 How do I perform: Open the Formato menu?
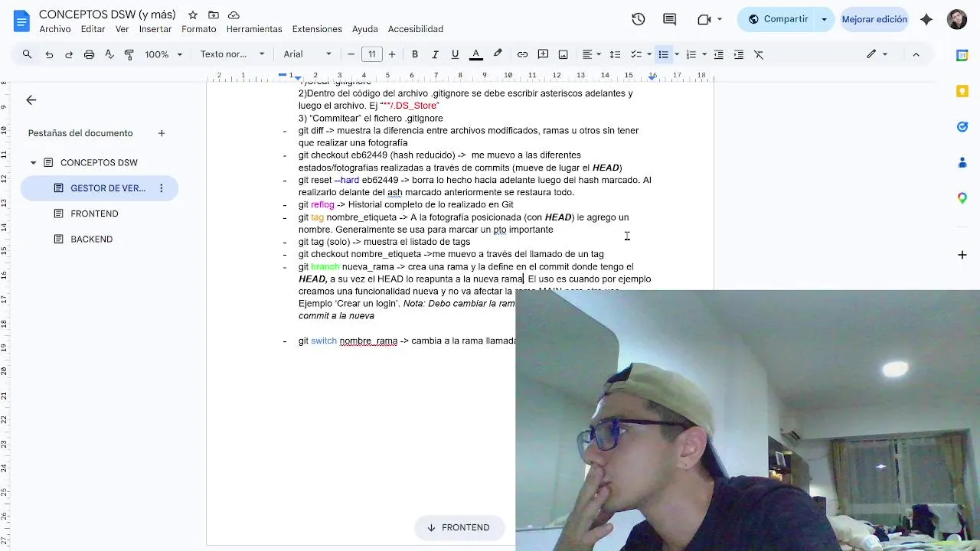pos(199,29)
